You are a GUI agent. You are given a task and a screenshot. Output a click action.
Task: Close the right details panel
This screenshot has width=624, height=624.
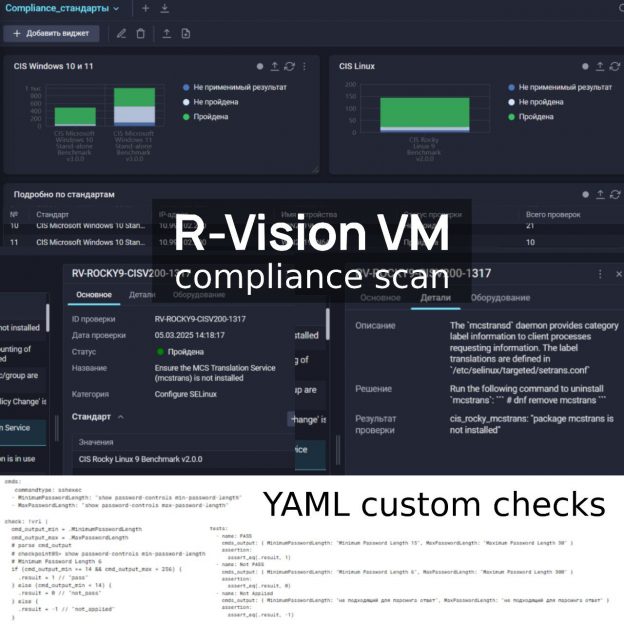point(618,274)
